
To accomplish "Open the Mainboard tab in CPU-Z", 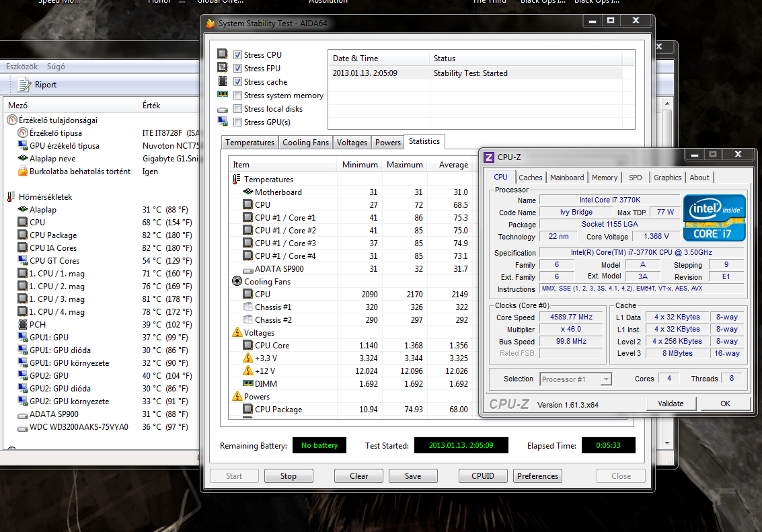I will tap(567, 178).
